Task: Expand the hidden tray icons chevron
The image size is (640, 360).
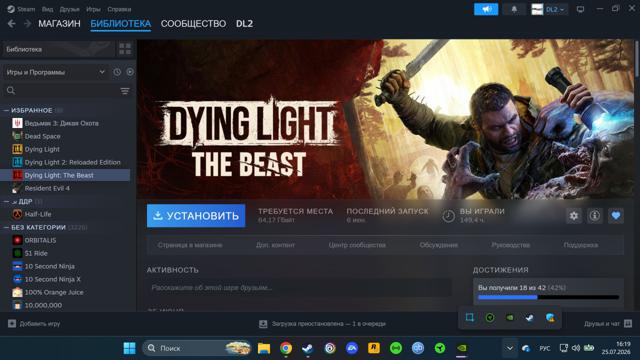Action: (x=509, y=348)
